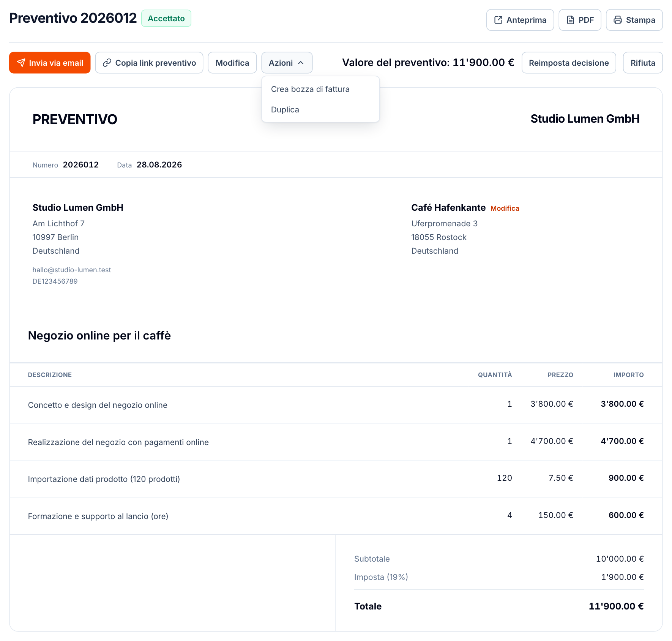This screenshot has width=672, height=641.
Task: Click the paper-plane icon on Invia via email
Action: point(21,63)
